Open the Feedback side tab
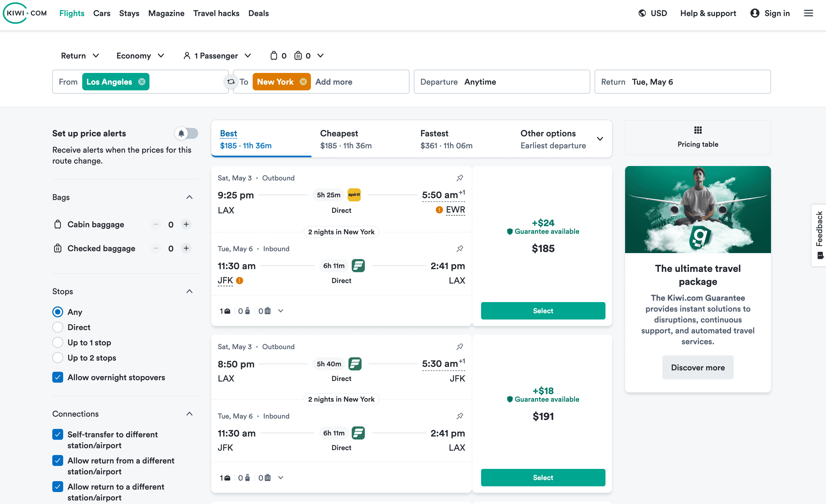The height and width of the screenshot is (504, 826). (819, 235)
